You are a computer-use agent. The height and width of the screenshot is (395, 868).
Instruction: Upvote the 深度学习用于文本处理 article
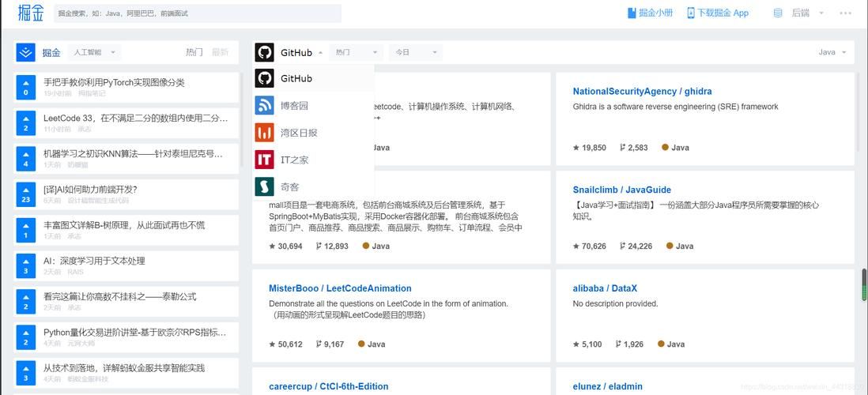tap(25, 265)
